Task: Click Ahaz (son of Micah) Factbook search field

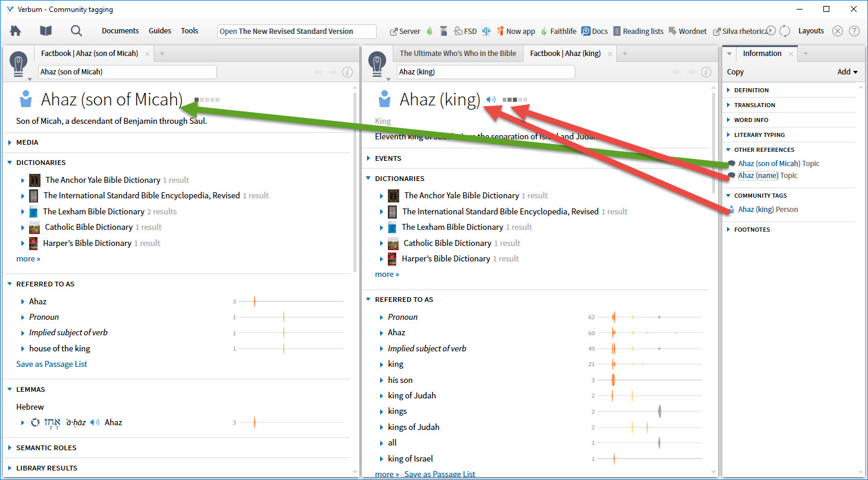Action: (127, 72)
